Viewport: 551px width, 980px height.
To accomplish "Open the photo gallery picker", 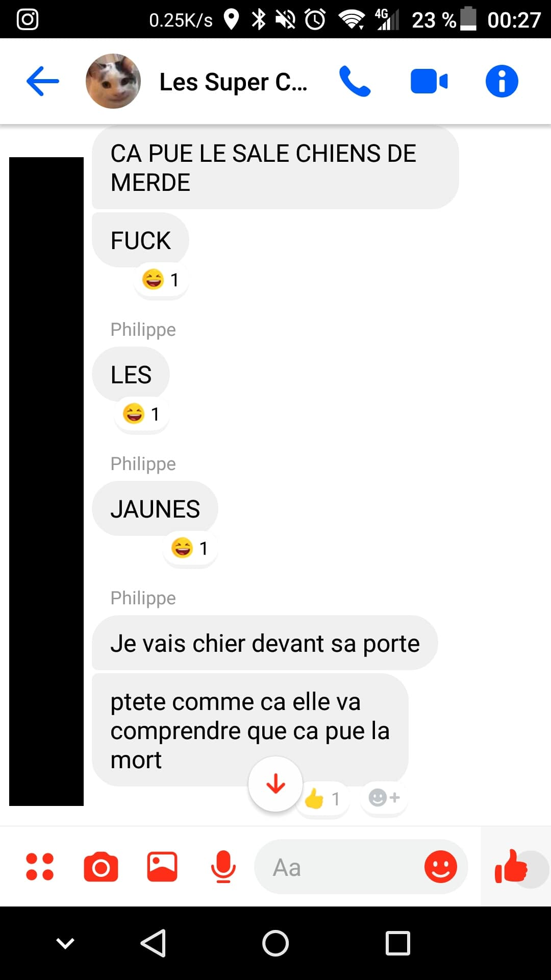I will (x=162, y=867).
